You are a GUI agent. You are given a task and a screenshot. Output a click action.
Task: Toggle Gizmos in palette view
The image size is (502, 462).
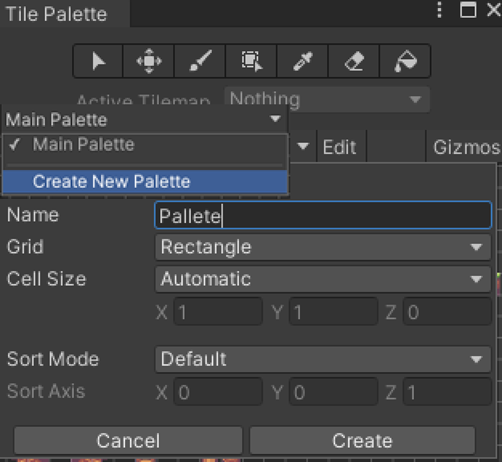coord(465,147)
